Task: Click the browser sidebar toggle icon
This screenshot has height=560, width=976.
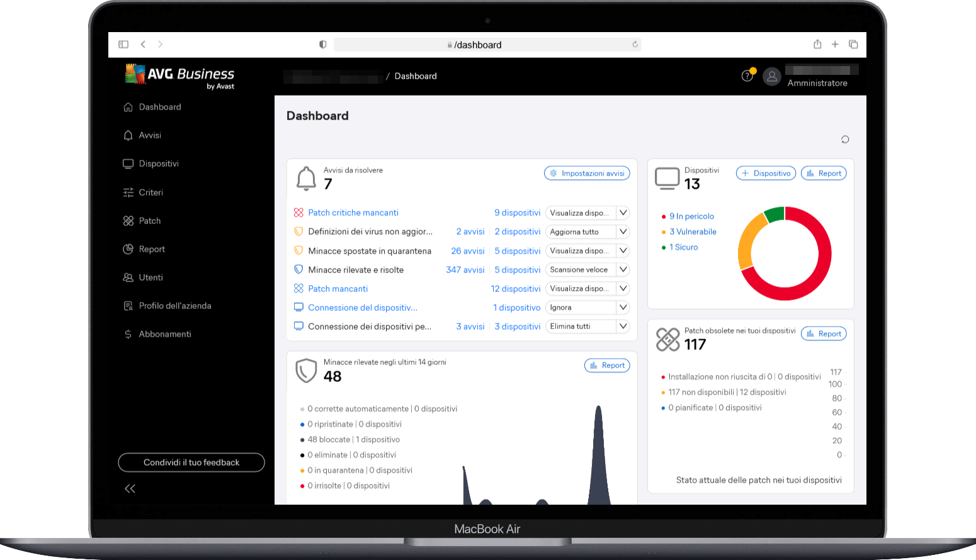Action: point(123,44)
